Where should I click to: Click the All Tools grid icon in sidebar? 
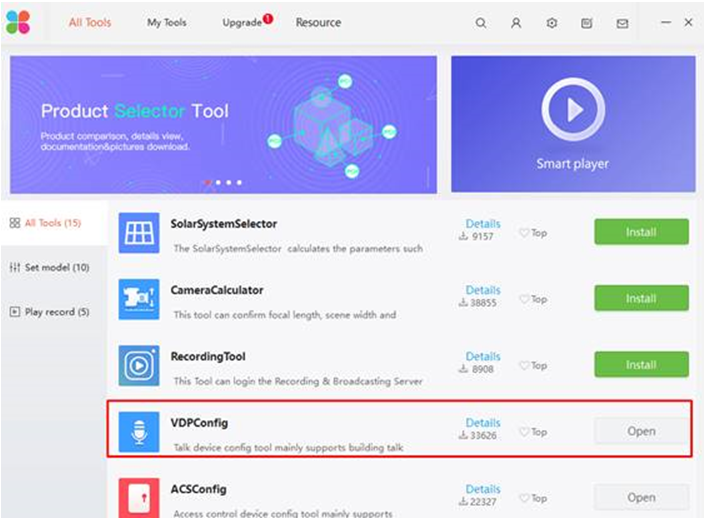[14, 223]
